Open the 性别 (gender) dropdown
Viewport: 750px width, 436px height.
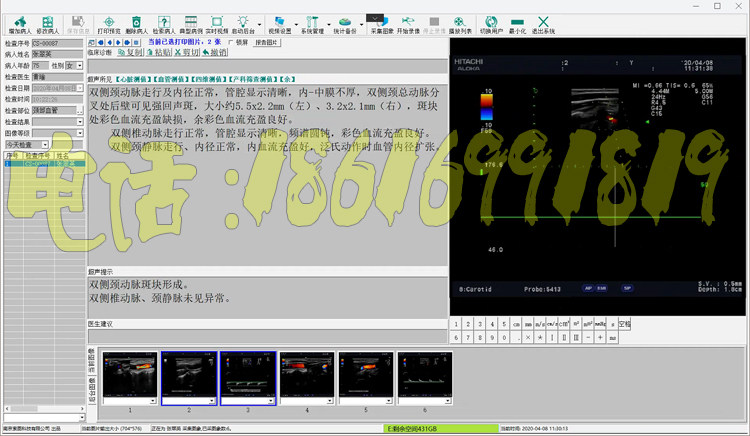(80, 65)
